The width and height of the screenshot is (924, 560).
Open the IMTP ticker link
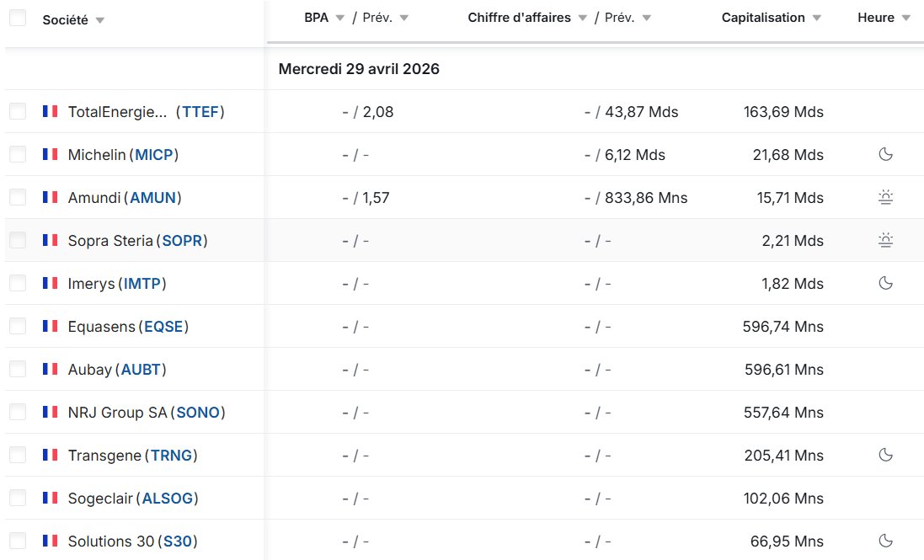click(142, 284)
